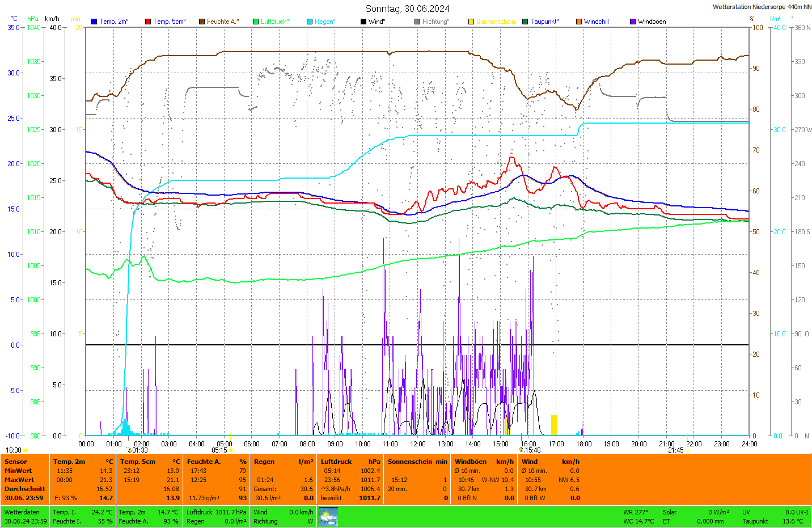Click the yellow icon next to 16:30
Viewport: 812px width, 528px height.
(x=25, y=450)
